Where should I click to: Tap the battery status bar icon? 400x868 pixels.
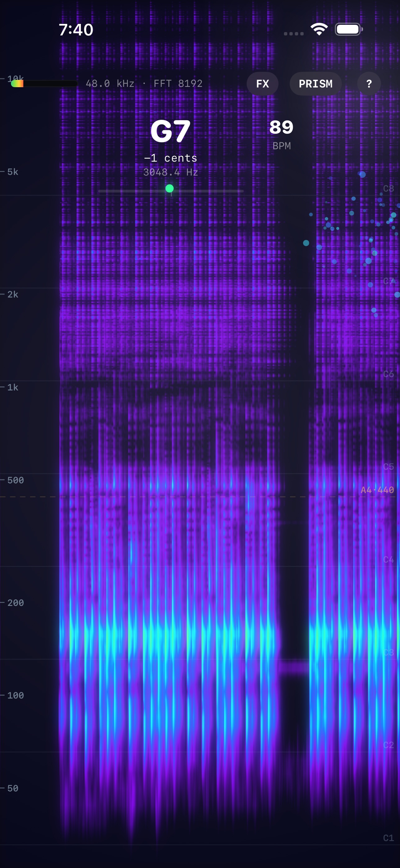[349, 29]
